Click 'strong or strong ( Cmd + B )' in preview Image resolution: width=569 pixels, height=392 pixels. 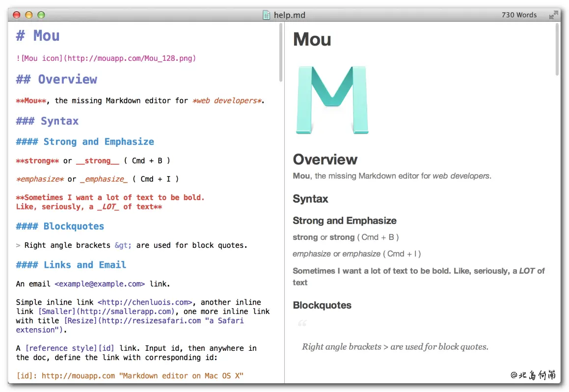click(346, 237)
